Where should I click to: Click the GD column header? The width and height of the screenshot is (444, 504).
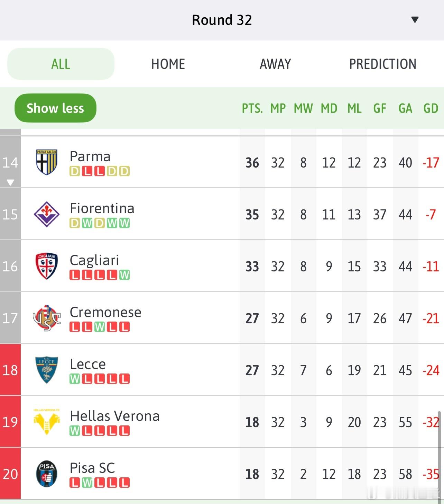point(431,108)
